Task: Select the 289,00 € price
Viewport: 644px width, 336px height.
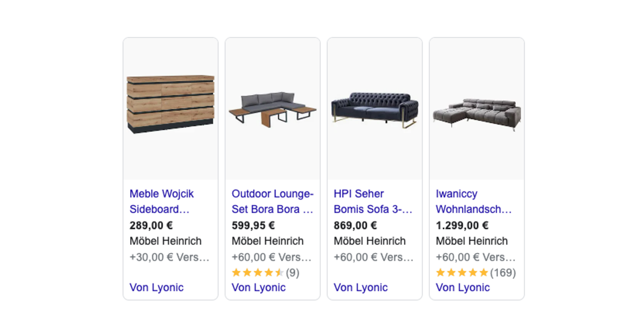Action: [151, 225]
